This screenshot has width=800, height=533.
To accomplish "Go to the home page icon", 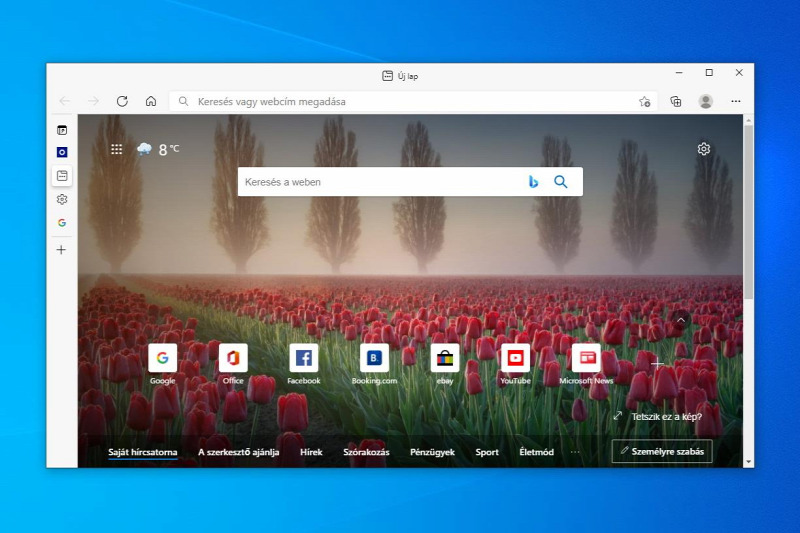I will (x=151, y=101).
